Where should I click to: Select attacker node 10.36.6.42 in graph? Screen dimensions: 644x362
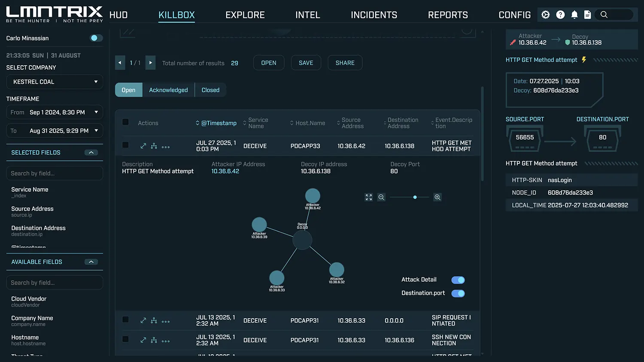coord(313,196)
